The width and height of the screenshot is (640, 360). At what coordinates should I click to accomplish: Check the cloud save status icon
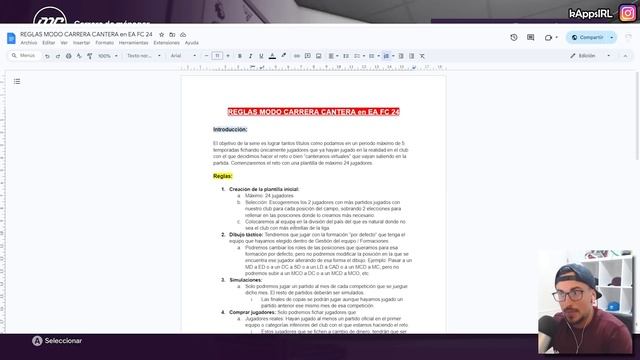point(183,35)
